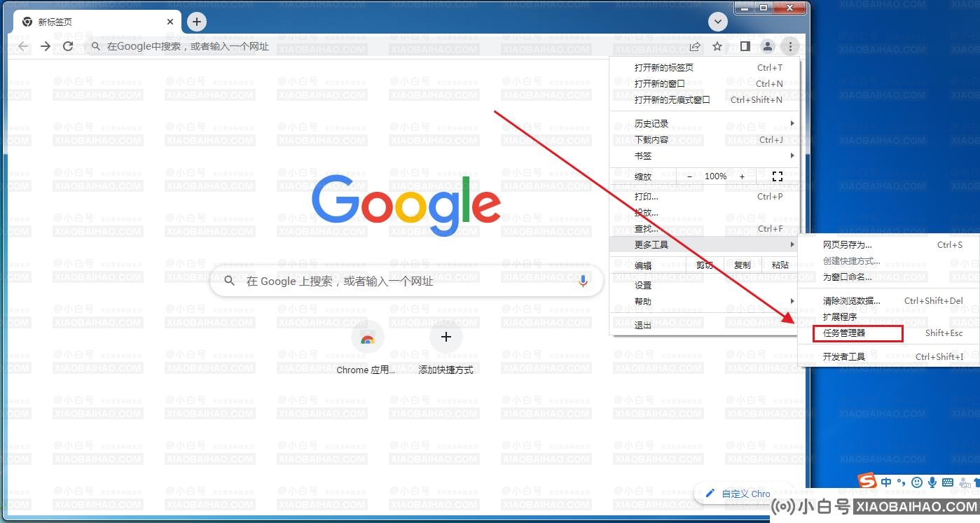This screenshot has height=523, width=980.
Task: Click the Google search input box
Action: click(406, 281)
